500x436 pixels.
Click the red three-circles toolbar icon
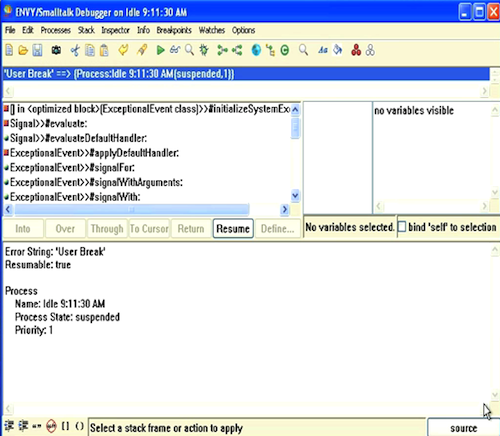(x=356, y=50)
